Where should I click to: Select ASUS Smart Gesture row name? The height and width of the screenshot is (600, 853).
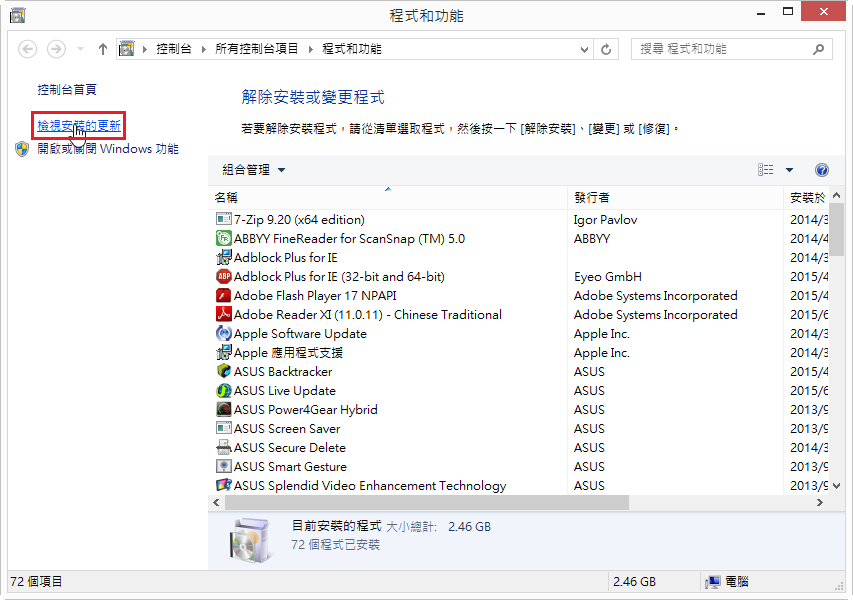pyautogui.click(x=290, y=467)
